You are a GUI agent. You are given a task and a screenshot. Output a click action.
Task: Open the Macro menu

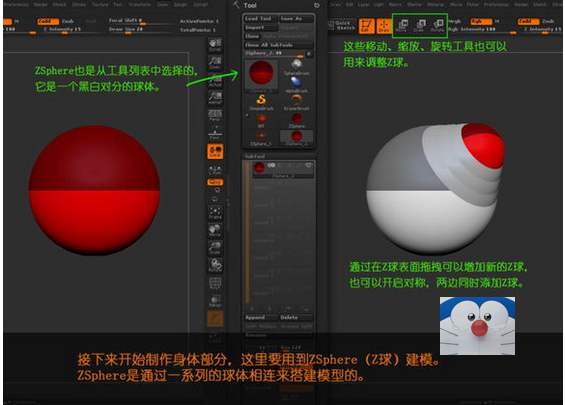pyautogui.click(x=395, y=5)
